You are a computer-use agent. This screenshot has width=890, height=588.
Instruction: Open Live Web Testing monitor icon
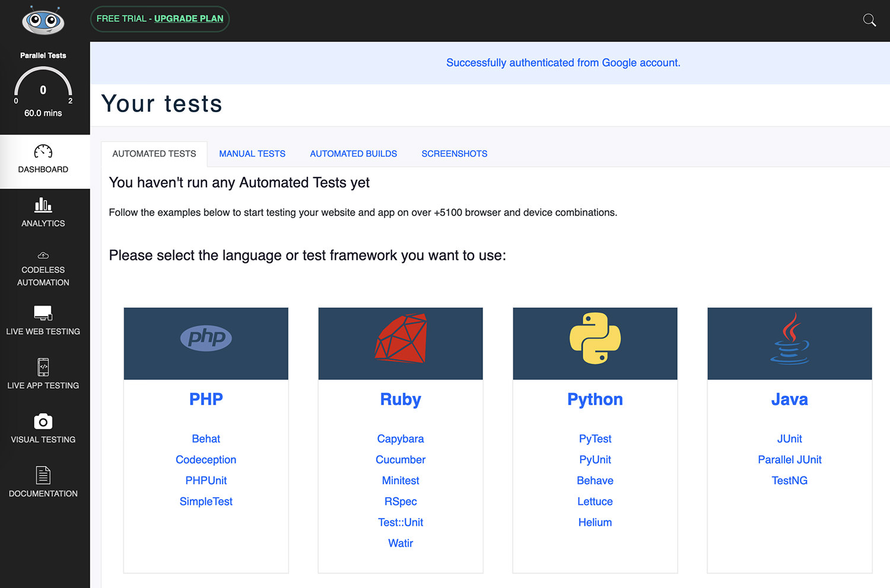(43, 313)
